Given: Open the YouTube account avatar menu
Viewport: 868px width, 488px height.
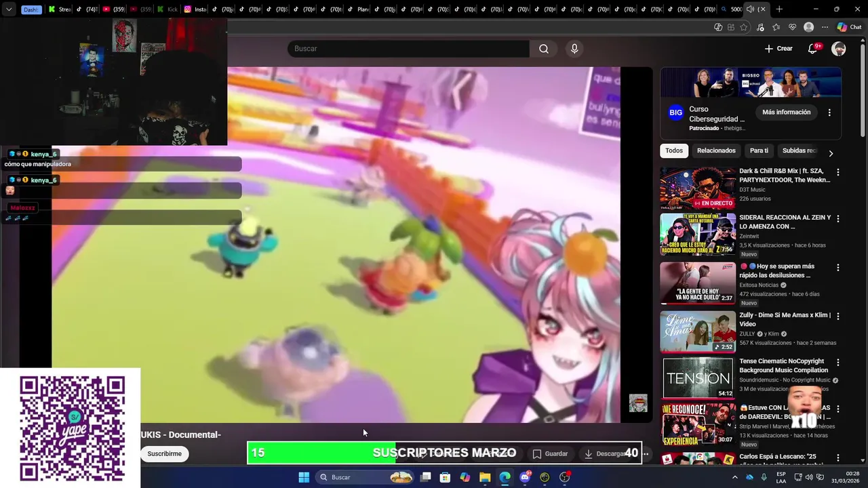Looking at the screenshot, I should pyautogui.click(x=839, y=49).
